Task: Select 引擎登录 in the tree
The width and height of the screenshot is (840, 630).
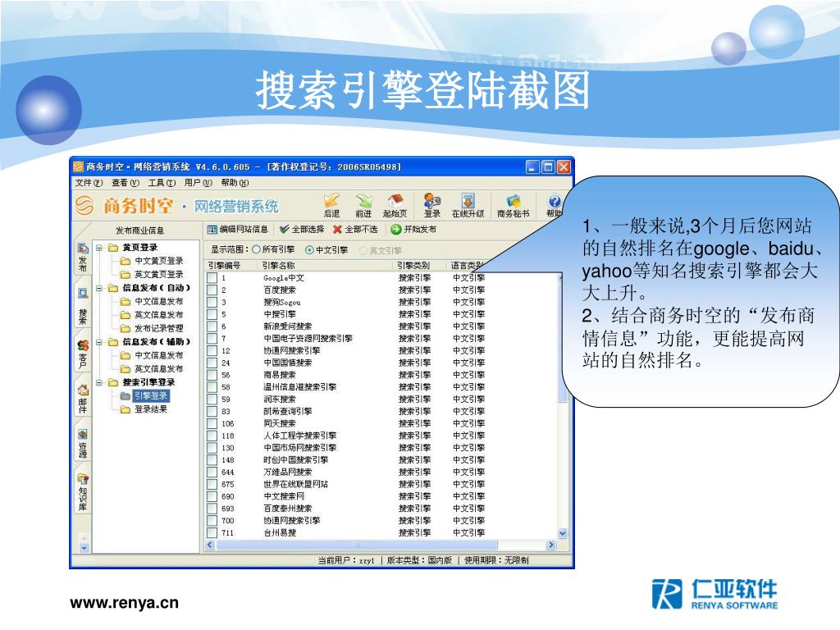Action: coord(151,396)
